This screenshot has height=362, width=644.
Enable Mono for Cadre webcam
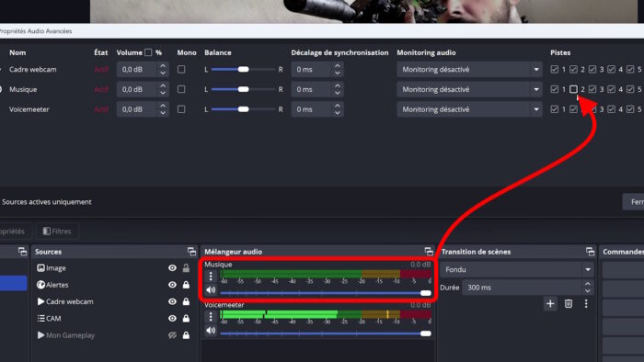click(181, 69)
